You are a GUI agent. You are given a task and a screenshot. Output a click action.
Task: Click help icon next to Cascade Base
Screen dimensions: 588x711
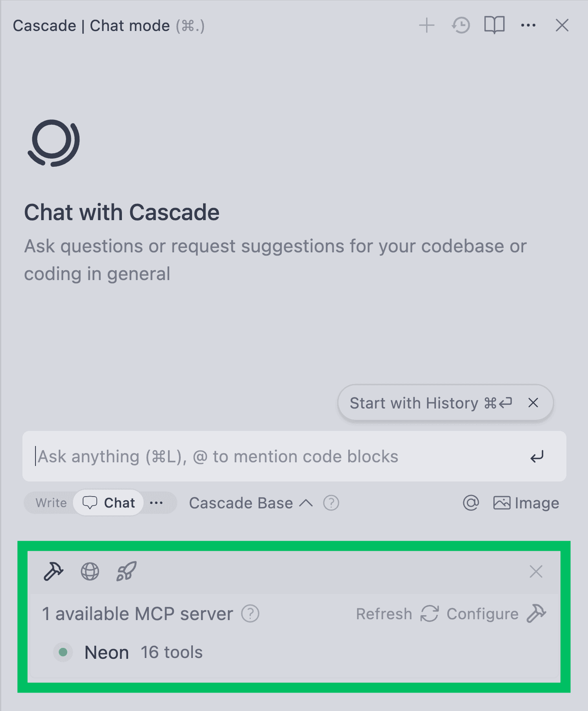pyautogui.click(x=331, y=503)
